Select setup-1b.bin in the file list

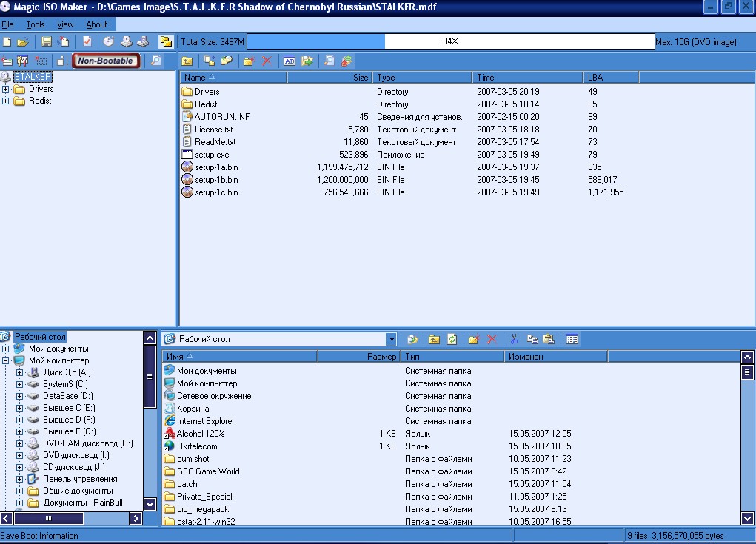pyautogui.click(x=216, y=180)
